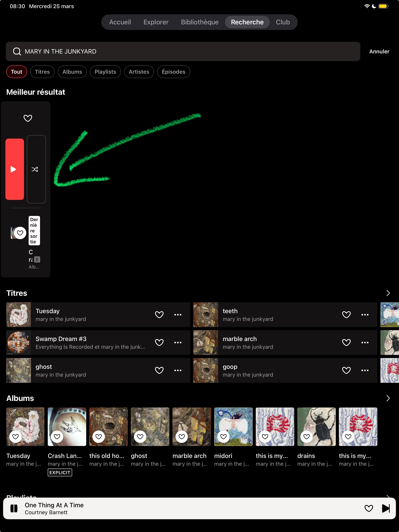Tap the shuffle icon in best result
The image size is (399, 532).
tap(35, 169)
